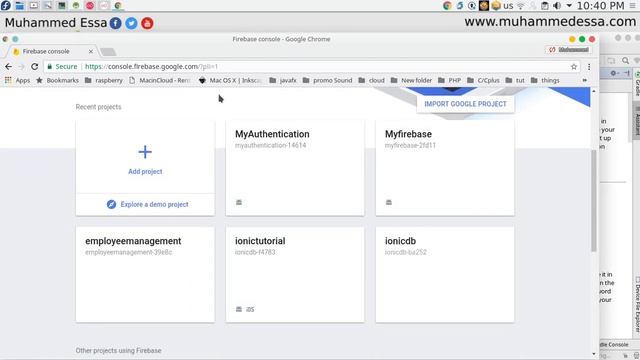Screen dimensions: 640x360
Task: Open the gear settings icon in Android Studio panel
Action: (613, 73)
